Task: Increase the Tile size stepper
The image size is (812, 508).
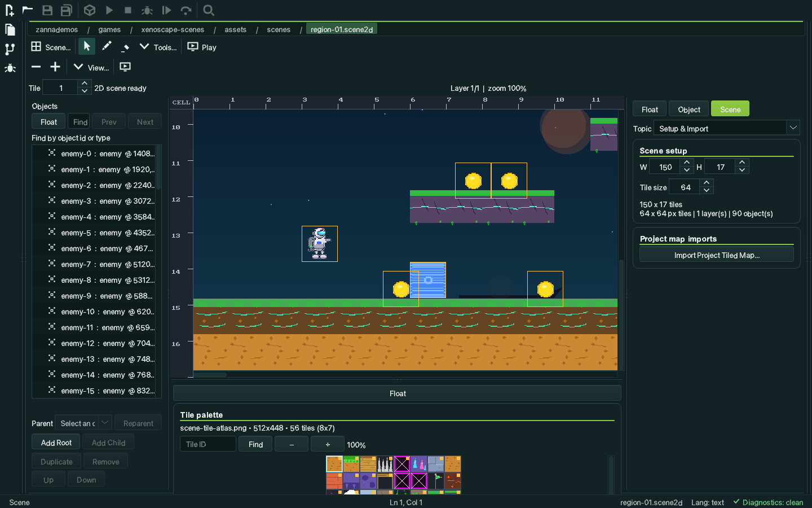Action: pos(707,183)
